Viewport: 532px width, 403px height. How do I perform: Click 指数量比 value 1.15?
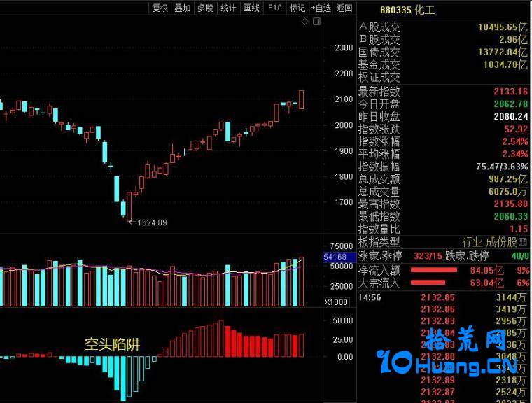click(519, 229)
